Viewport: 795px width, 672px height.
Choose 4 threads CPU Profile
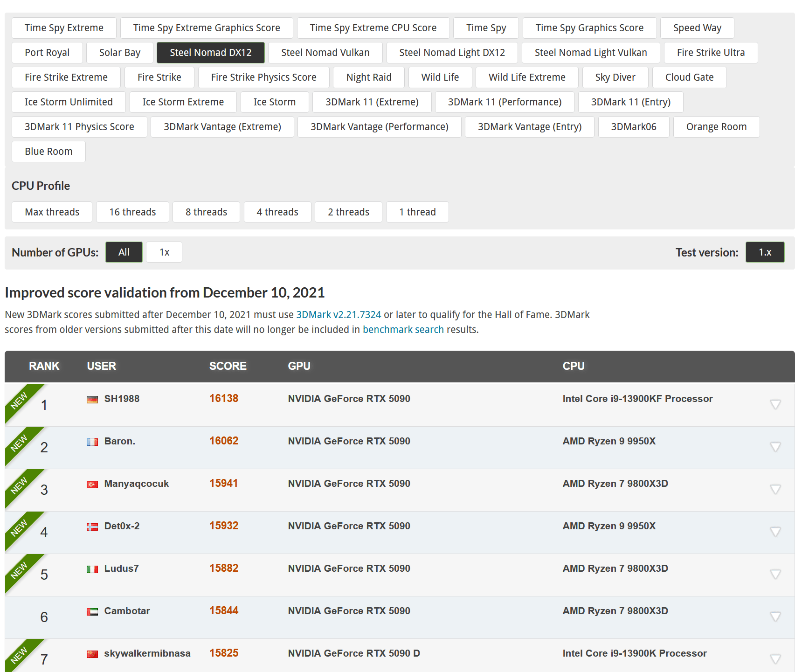(x=277, y=212)
